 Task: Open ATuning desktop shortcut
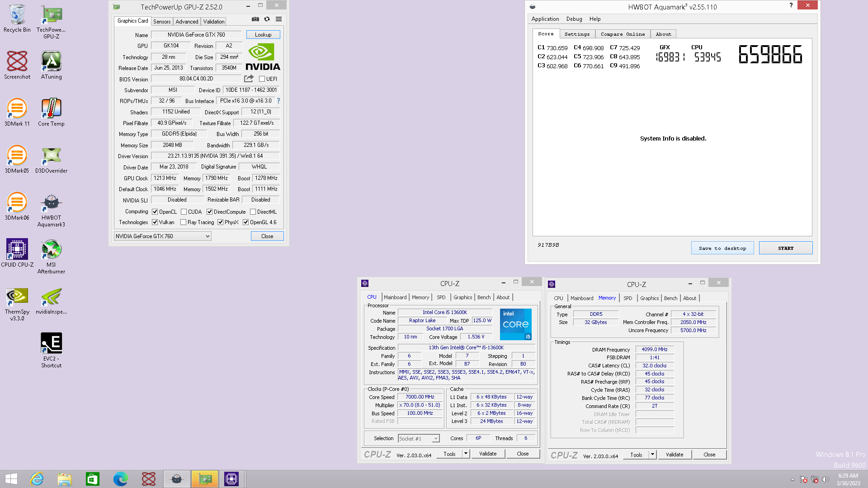(x=51, y=66)
